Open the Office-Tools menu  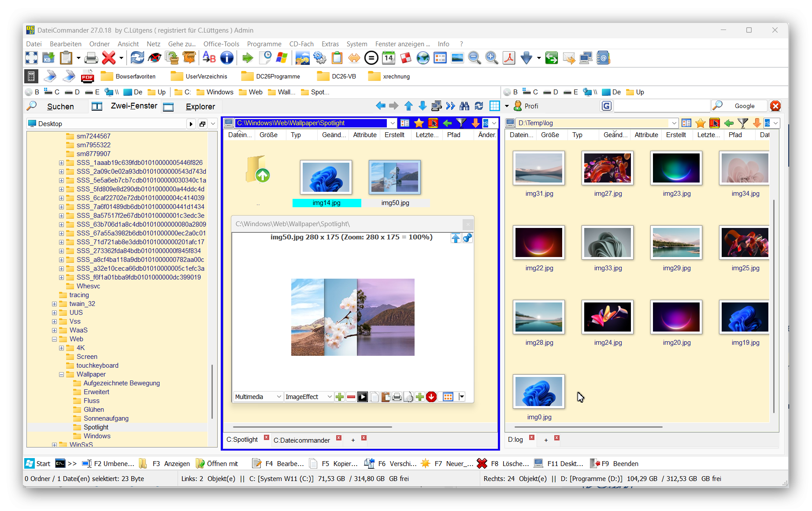pos(221,44)
